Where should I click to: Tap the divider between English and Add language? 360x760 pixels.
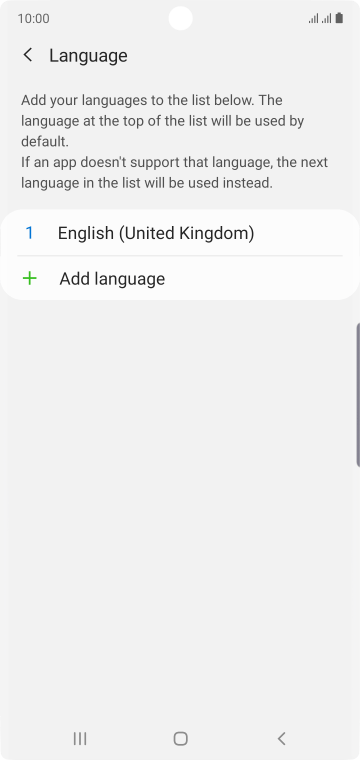pos(180,255)
